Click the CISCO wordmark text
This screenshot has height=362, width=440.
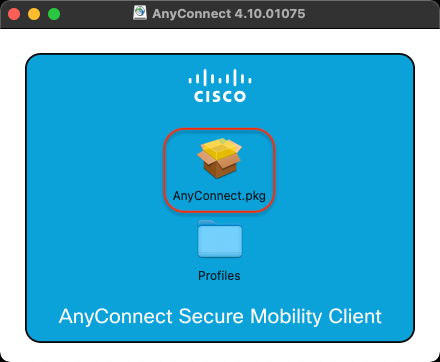pos(220,96)
